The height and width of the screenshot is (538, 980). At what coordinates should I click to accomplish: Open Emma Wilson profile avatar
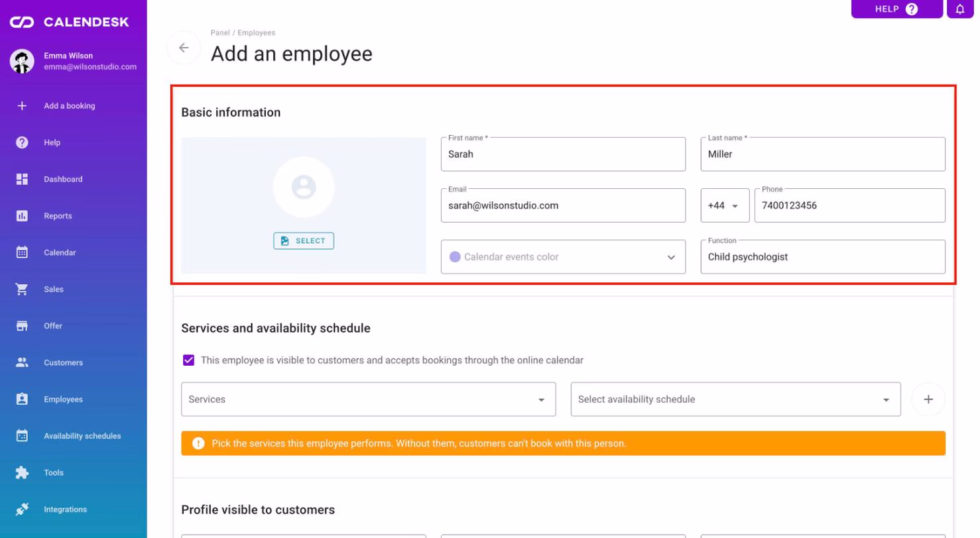[22, 61]
